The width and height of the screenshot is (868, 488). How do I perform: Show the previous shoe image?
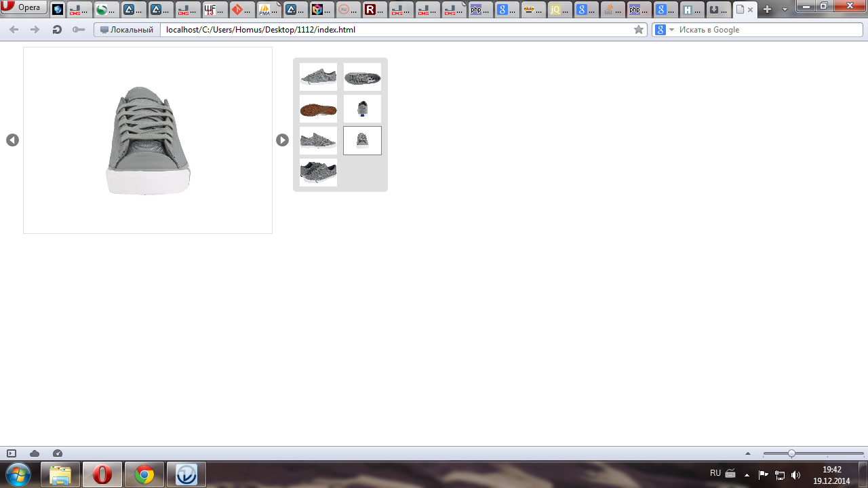(12, 140)
